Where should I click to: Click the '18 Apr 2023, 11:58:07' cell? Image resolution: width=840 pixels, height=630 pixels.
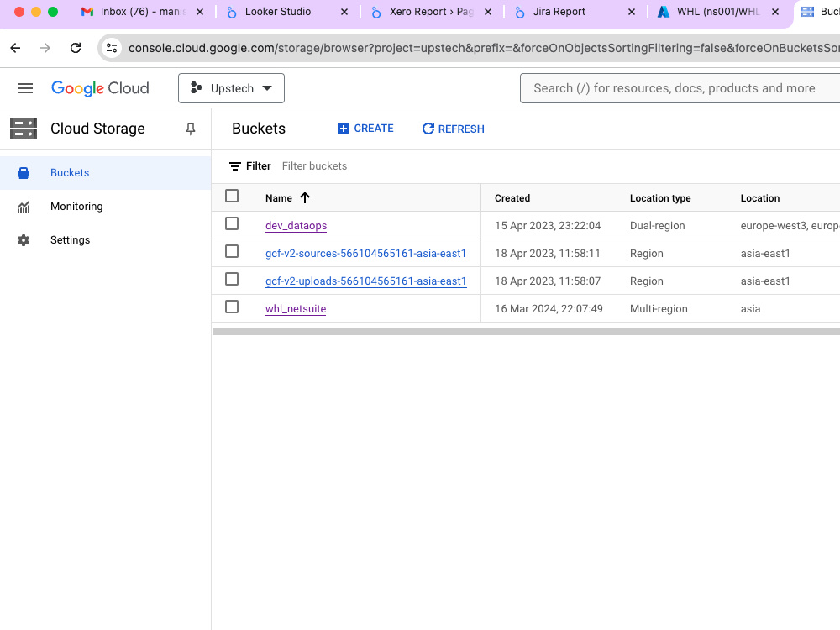click(548, 281)
